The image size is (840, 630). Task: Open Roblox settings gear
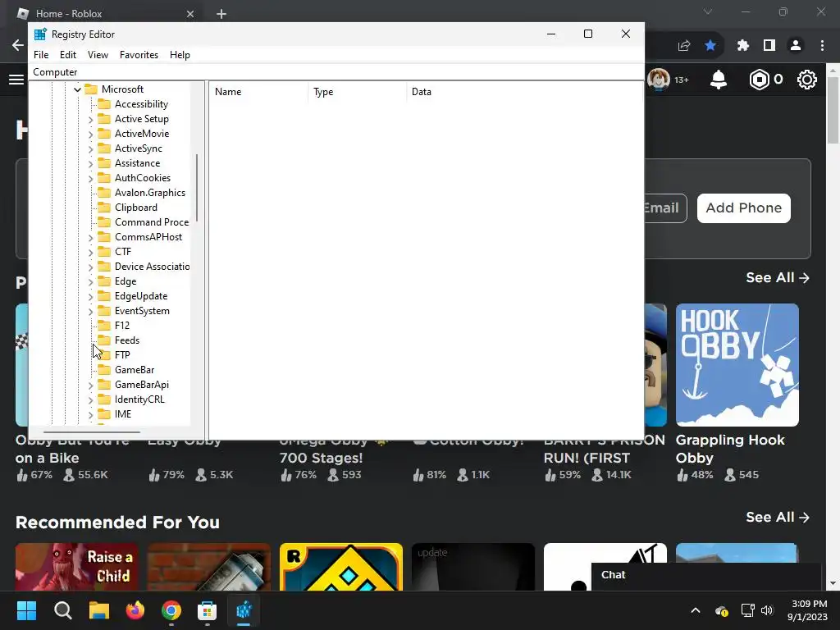tap(807, 80)
